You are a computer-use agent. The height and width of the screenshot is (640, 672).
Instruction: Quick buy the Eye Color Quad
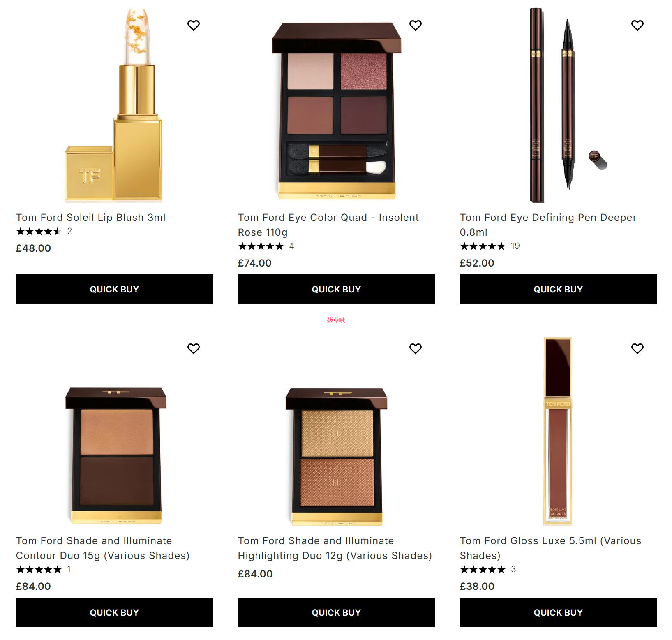[x=337, y=289]
